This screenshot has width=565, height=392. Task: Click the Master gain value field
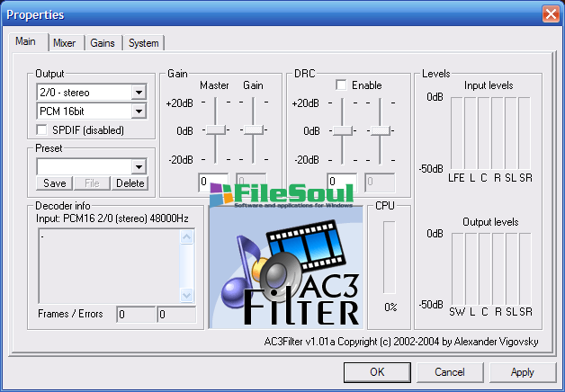coord(215,182)
